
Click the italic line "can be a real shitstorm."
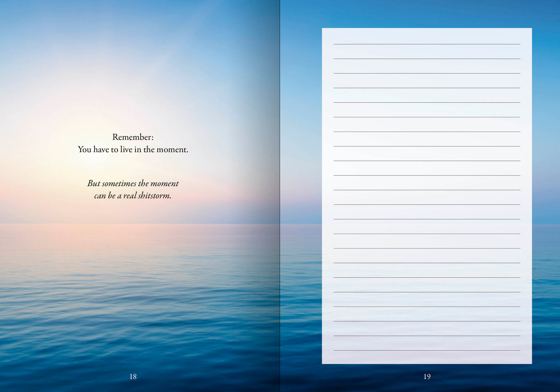tap(133, 196)
